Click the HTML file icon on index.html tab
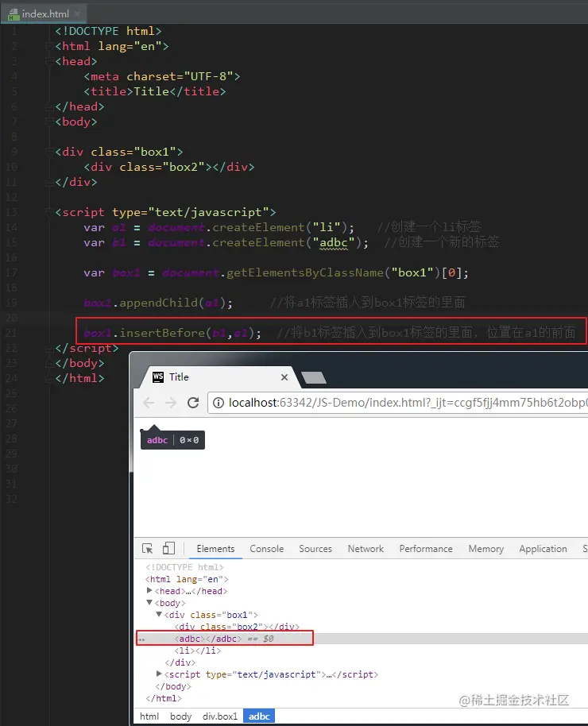Viewport: 588px width, 726px height. tap(14, 14)
